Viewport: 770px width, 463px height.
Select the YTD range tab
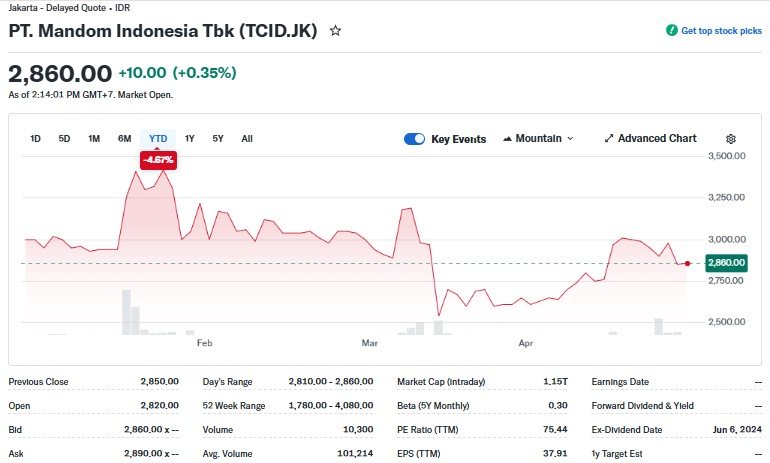158,139
